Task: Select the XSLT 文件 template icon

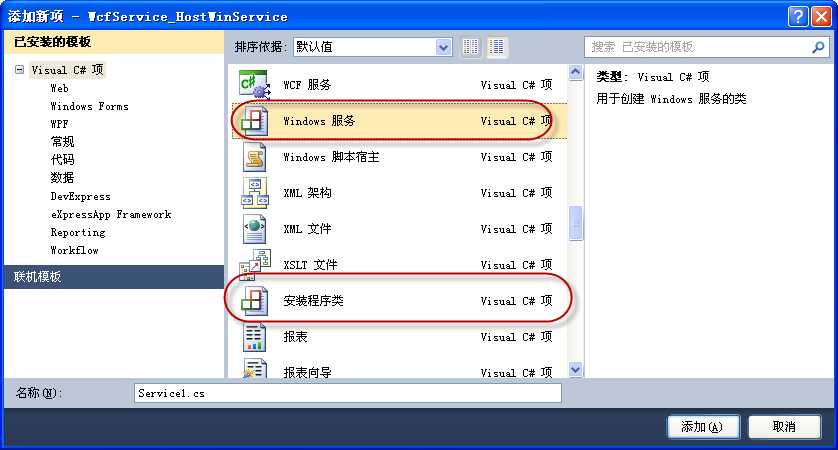Action: pyautogui.click(x=254, y=265)
